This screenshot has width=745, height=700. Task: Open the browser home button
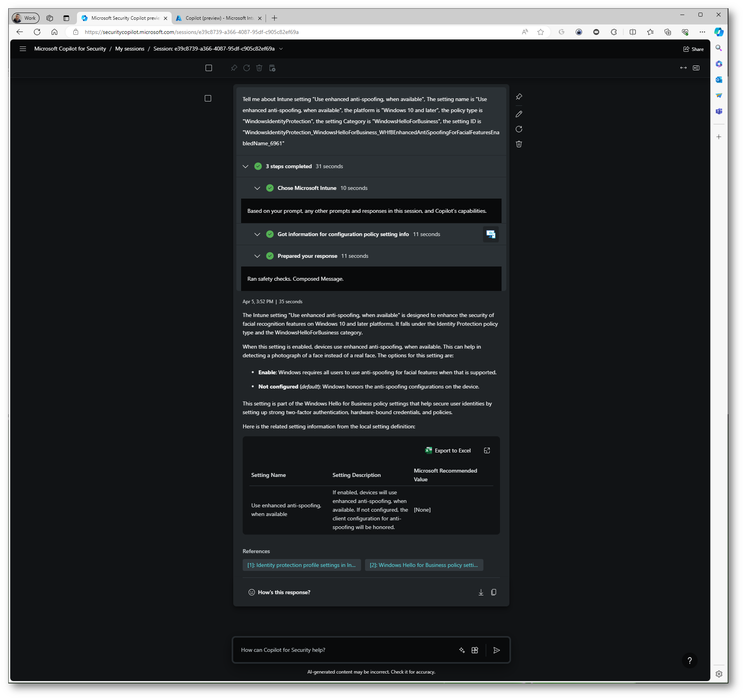pyautogui.click(x=54, y=32)
